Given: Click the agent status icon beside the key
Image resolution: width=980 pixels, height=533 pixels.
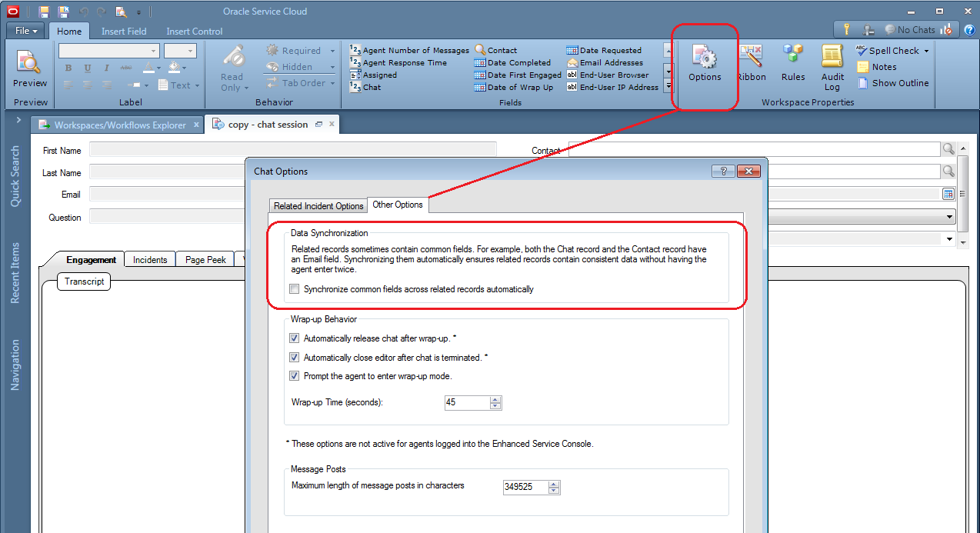Looking at the screenshot, I should [x=868, y=30].
